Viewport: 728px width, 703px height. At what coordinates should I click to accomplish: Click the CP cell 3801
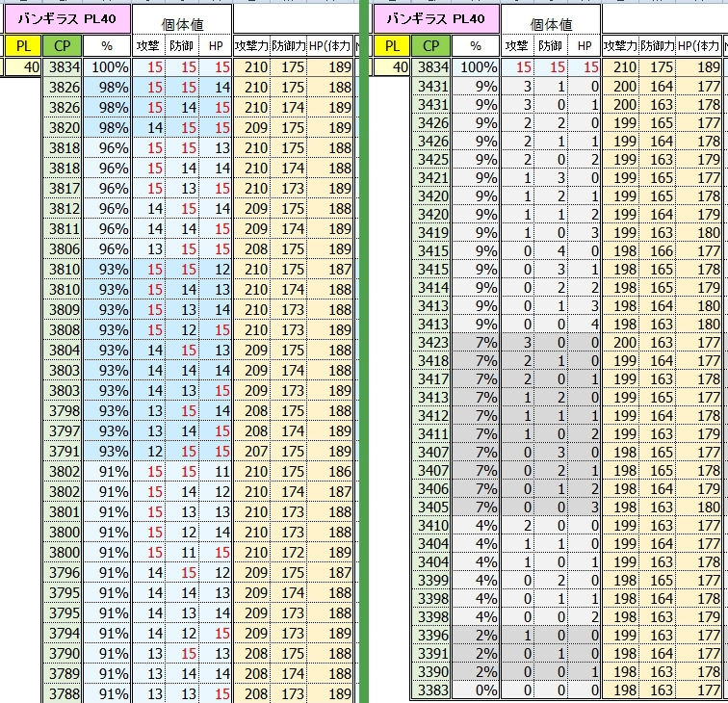click(63, 512)
